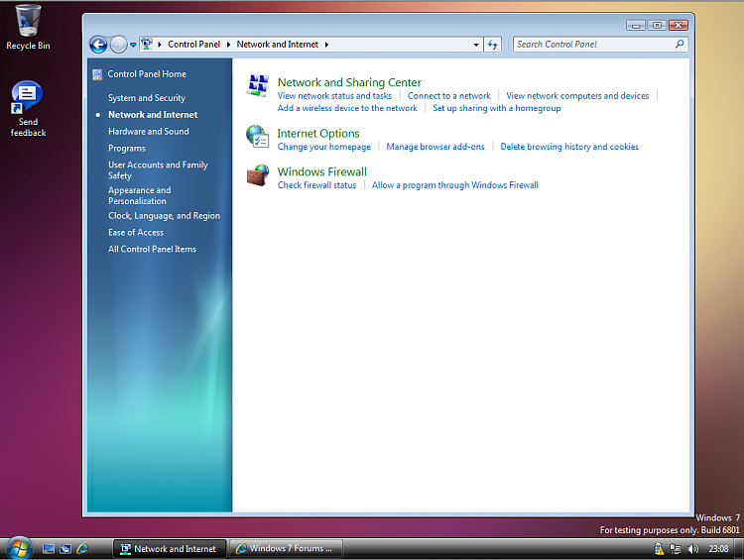Minimize the Control Panel window
744x560 pixels.
(x=635, y=26)
